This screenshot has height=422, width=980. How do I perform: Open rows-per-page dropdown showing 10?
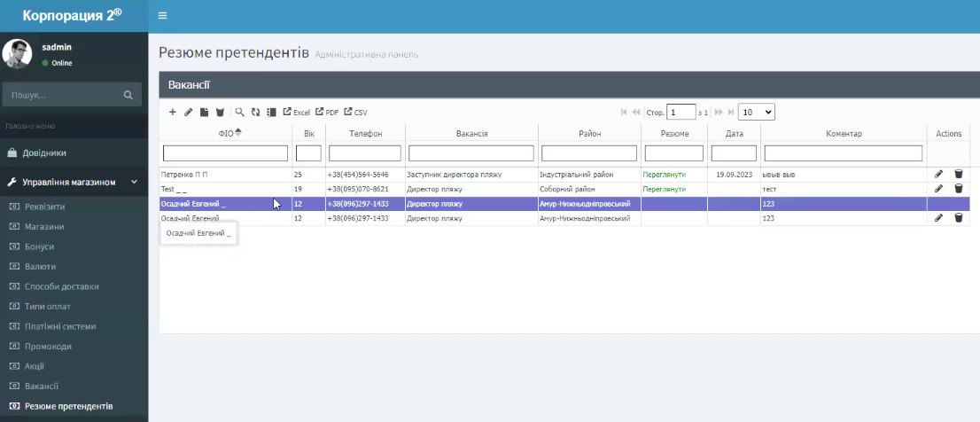tap(756, 113)
